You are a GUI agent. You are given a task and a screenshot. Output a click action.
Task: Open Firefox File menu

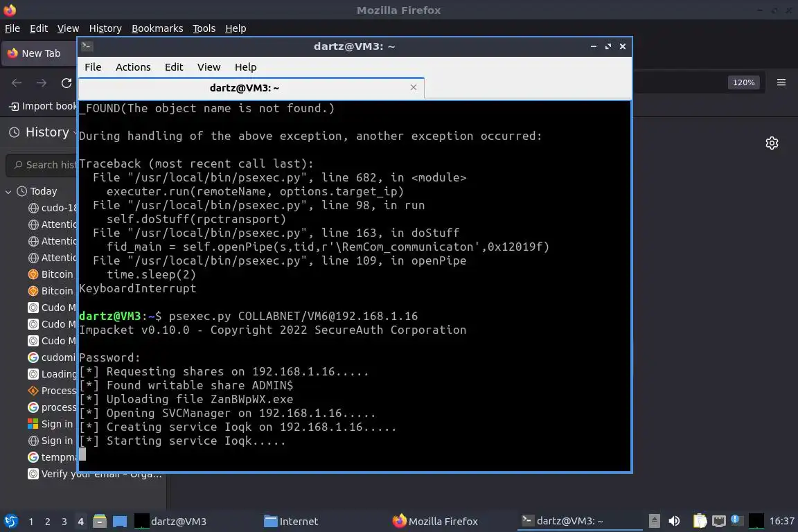pos(12,28)
